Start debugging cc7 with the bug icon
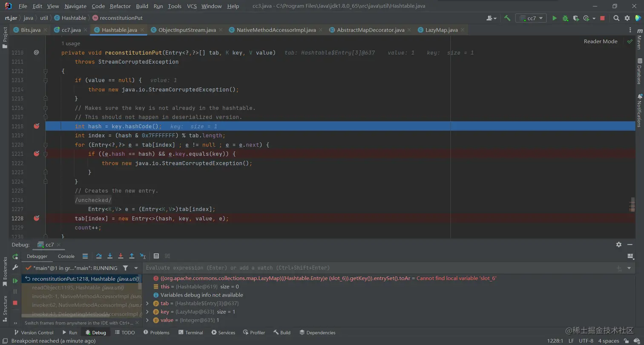Image resolution: width=644 pixels, height=345 pixels. click(x=565, y=18)
